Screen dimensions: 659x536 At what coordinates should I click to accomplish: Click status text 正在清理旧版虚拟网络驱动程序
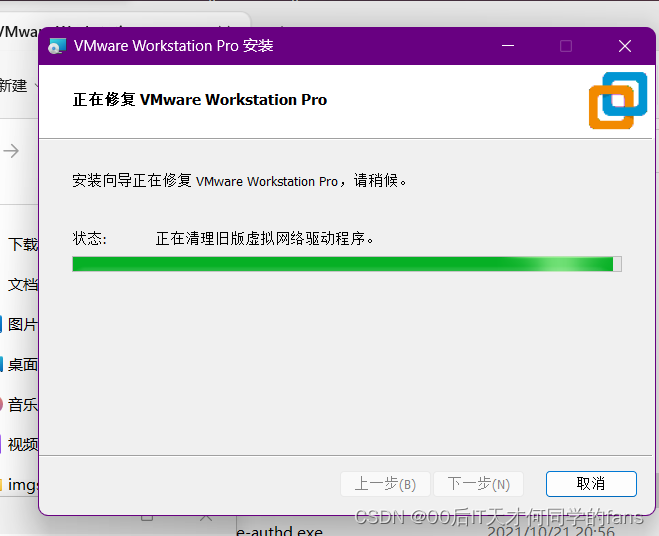[x=264, y=238]
